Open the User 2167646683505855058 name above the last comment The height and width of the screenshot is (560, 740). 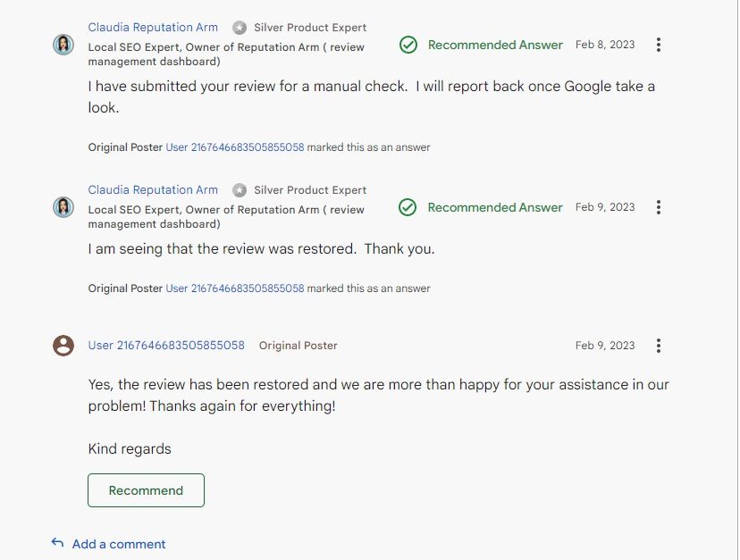pos(166,346)
